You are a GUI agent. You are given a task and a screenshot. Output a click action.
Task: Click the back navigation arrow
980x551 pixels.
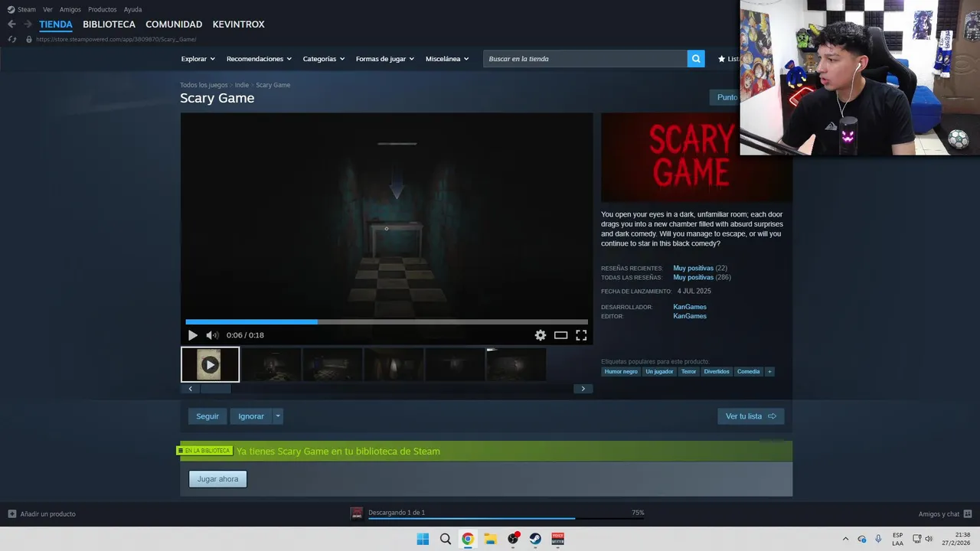click(x=11, y=24)
